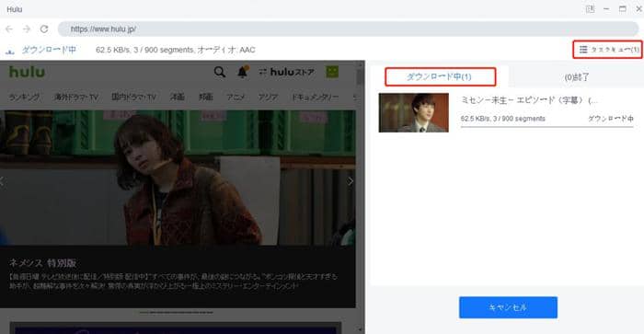Switch to the ダウンロード中(1) tab

point(441,76)
